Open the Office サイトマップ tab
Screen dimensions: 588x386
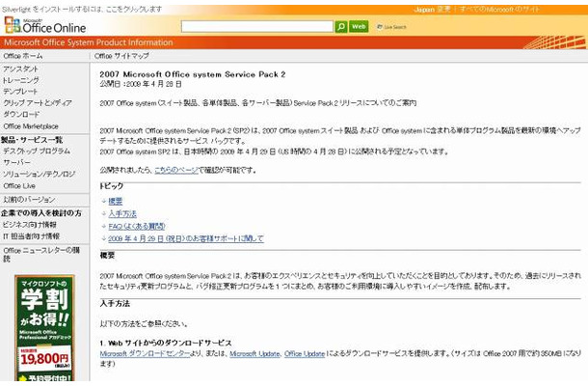point(121,56)
